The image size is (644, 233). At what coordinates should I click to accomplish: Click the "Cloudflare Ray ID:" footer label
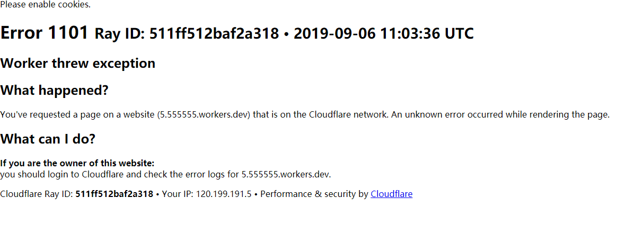point(36,194)
